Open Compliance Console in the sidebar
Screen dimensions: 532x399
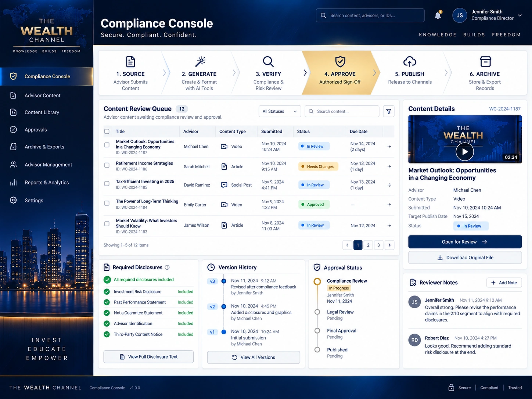(x=47, y=76)
